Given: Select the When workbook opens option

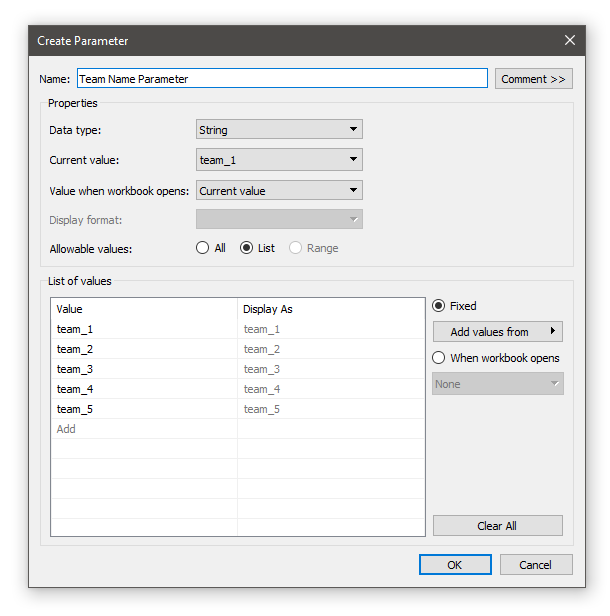Looking at the screenshot, I should coord(496,358).
